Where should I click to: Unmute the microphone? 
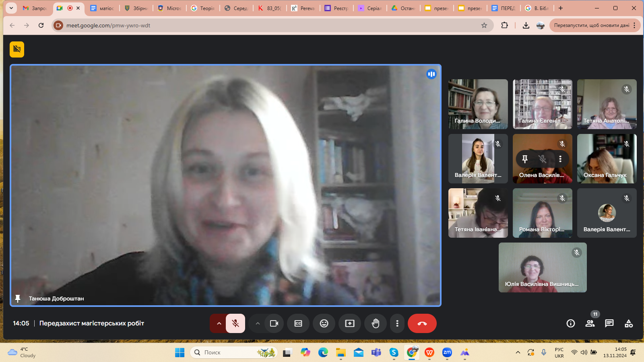click(235, 323)
